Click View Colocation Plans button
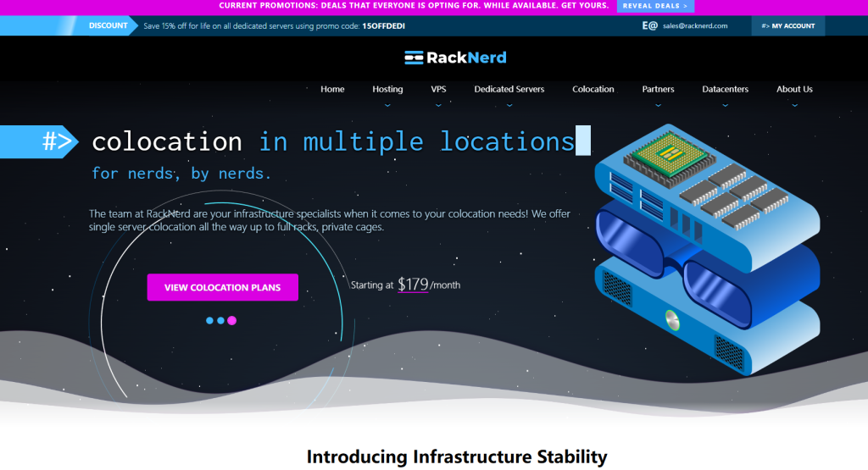 [223, 288]
